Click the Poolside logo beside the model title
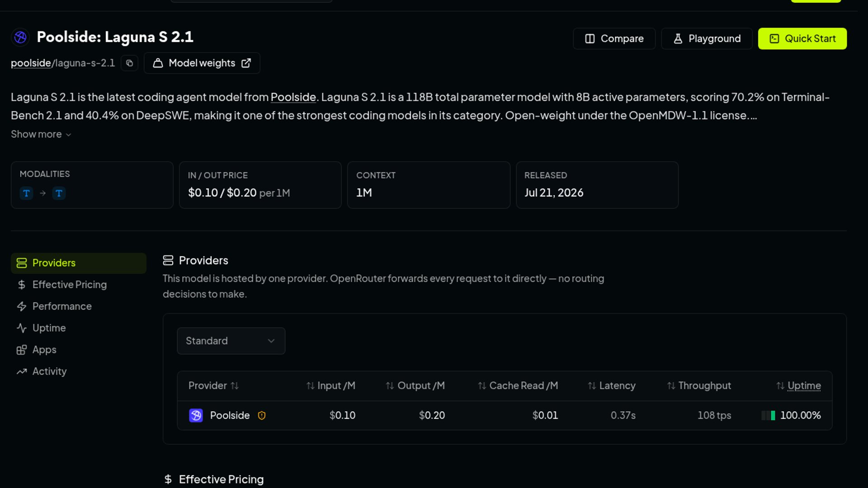The image size is (868, 488). 20,37
